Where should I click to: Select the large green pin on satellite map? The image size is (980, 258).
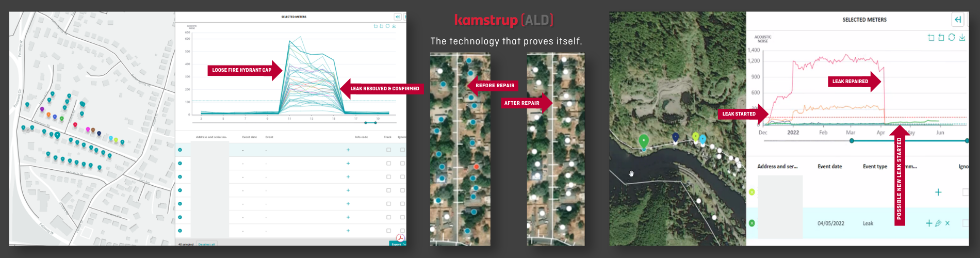click(x=643, y=140)
